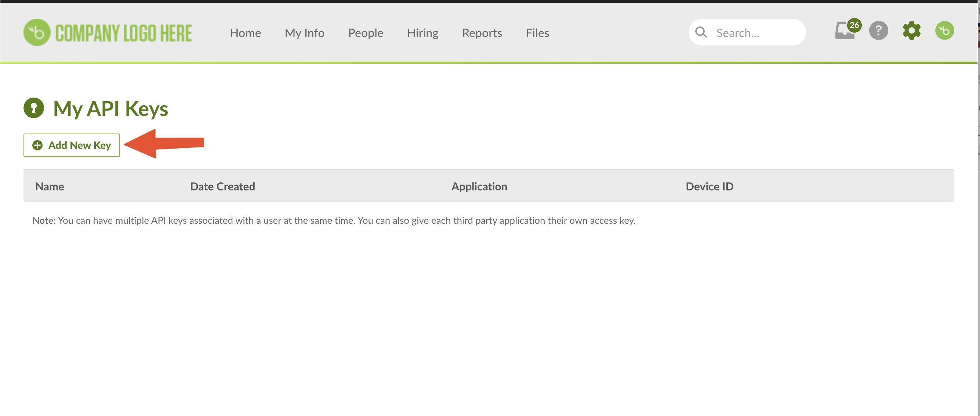Click into the Search field
This screenshot has width=980, height=416.
(x=747, y=32)
